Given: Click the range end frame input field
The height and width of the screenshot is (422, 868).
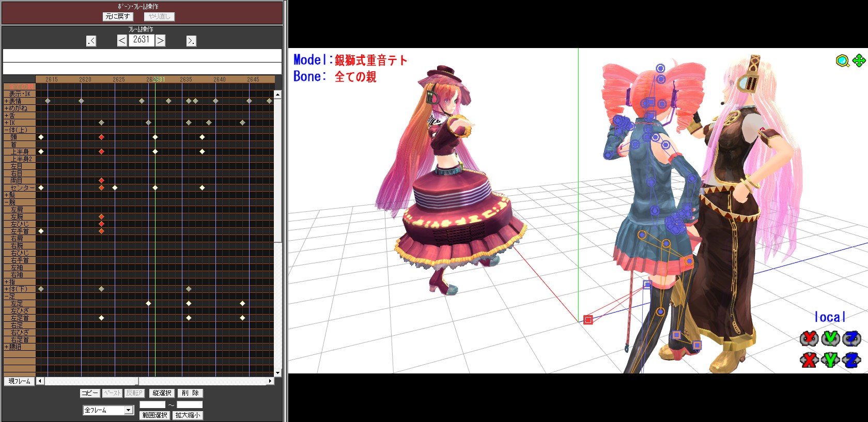Looking at the screenshot, I should pos(190,404).
